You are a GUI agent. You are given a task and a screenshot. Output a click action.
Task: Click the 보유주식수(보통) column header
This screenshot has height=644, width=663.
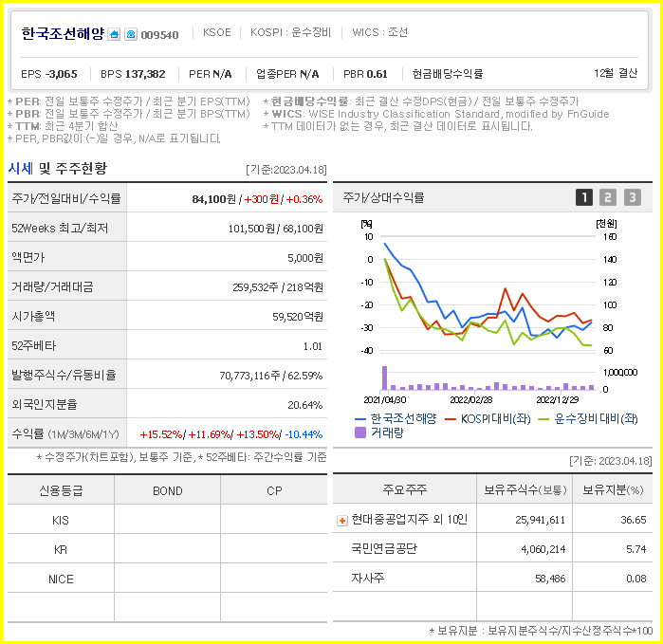pyautogui.click(x=525, y=489)
